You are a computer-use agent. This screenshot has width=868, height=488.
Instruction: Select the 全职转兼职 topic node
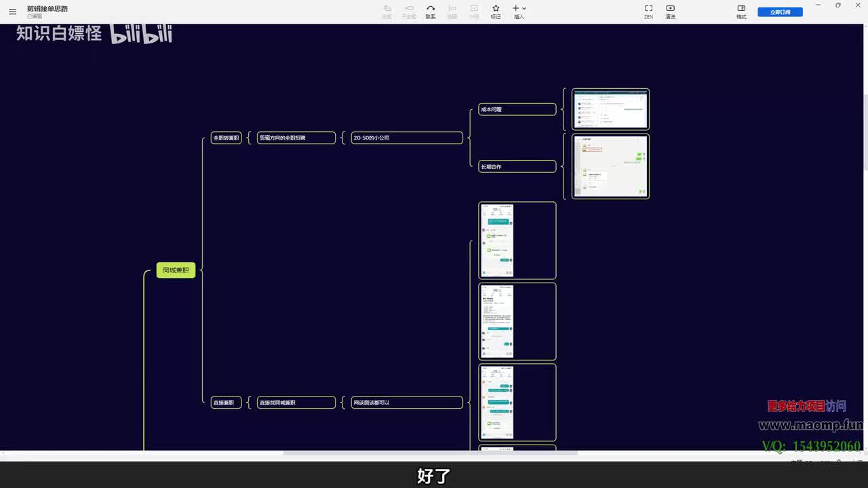226,138
